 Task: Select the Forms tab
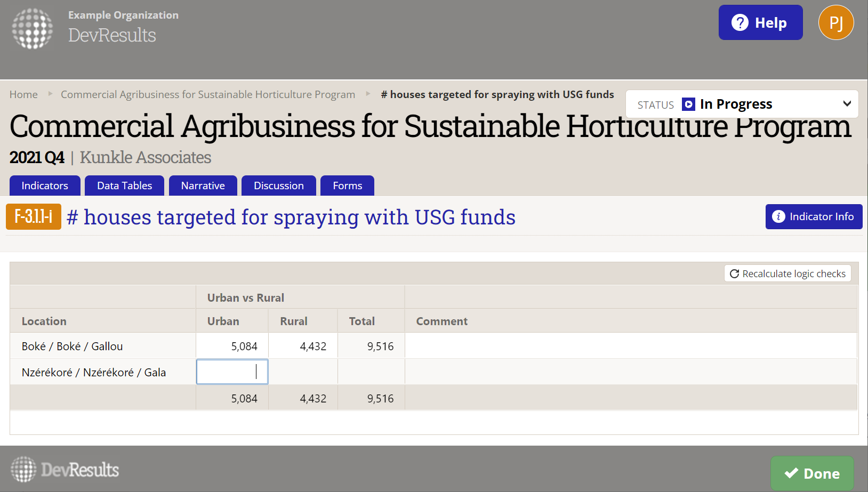[347, 185]
